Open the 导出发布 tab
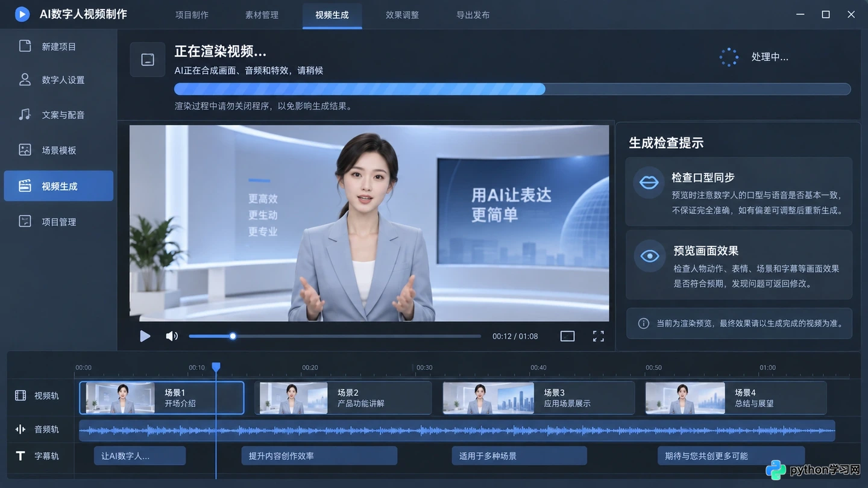 click(x=473, y=14)
